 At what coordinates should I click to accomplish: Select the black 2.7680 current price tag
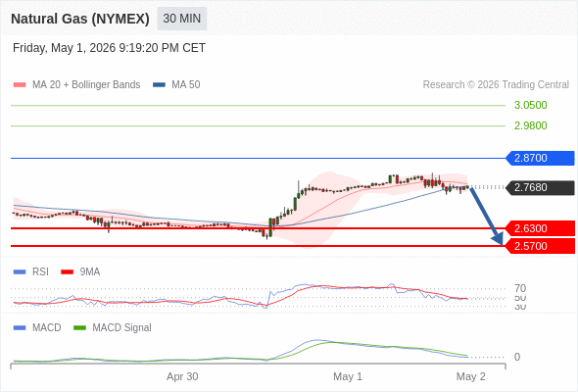pyautogui.click(x=540, y=187)
